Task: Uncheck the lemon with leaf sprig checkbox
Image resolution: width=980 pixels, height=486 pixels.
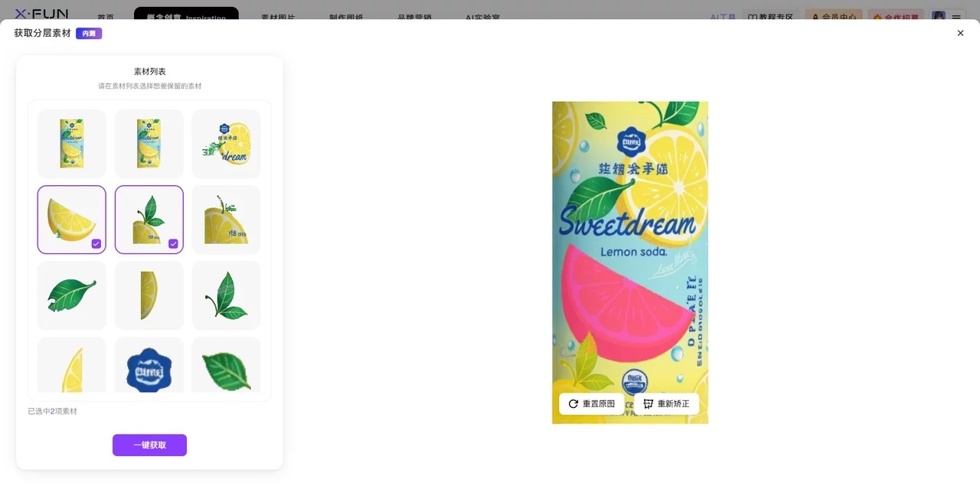Action: [174, 243]
